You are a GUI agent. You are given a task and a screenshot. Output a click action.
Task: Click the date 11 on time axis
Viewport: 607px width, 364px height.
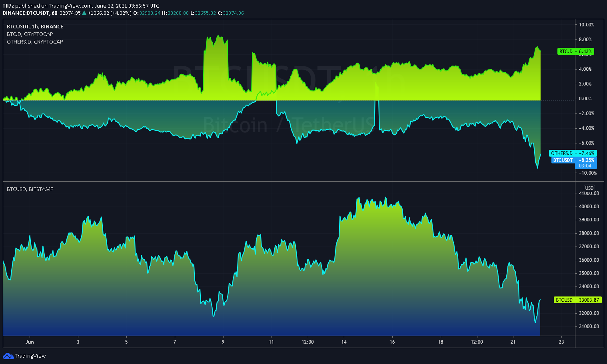[x=272, y=342]
